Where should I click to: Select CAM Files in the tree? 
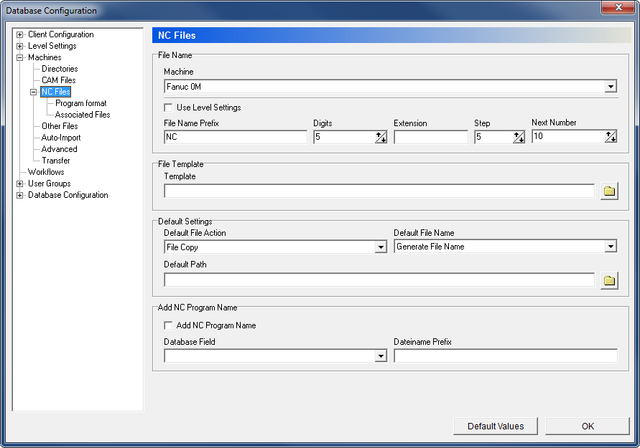[58, 80]
